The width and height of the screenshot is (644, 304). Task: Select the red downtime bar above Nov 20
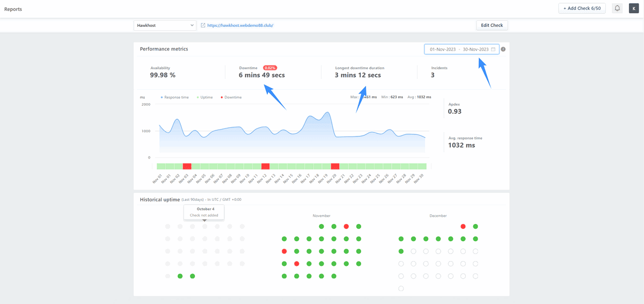tap(335, 167)
